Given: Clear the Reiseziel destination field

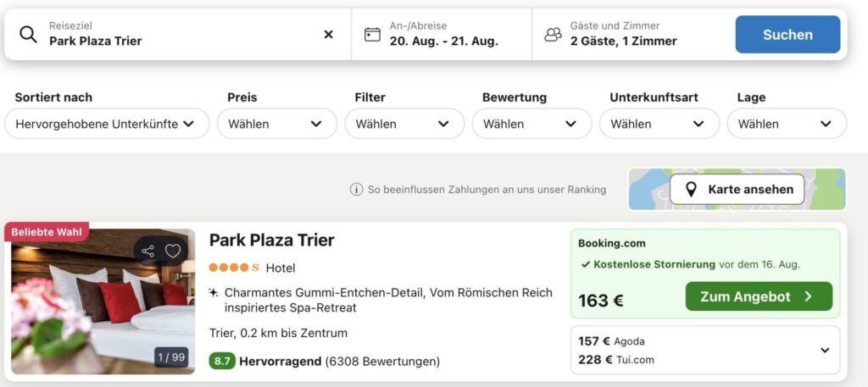Looking at the screenshot, I should pyautogui.click(x=328, y=34).
